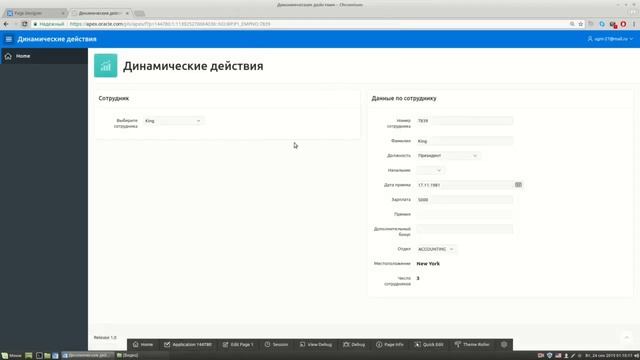Image resolution: width=640 pixels, height=360 pixels.
Task: Click the scroll-to-top arrow button
Action: pyautogui.click(x=627, y=337)
